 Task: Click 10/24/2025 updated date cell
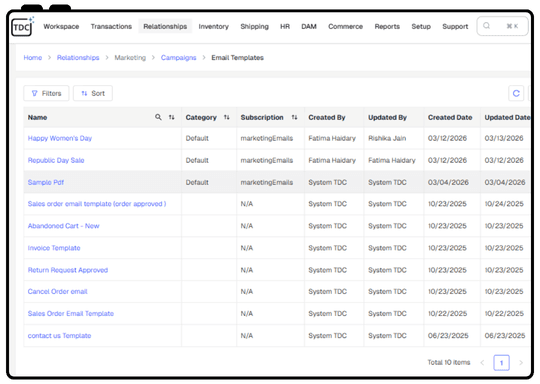click(504, 204)
